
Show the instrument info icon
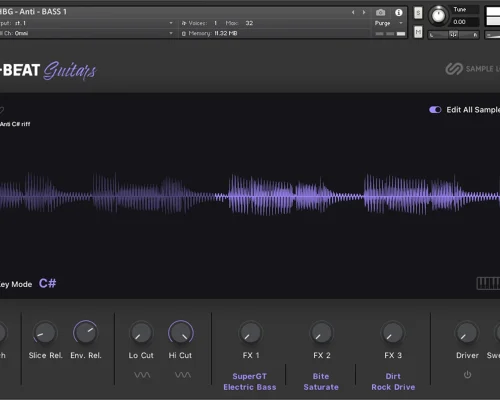tap(398, 12)
